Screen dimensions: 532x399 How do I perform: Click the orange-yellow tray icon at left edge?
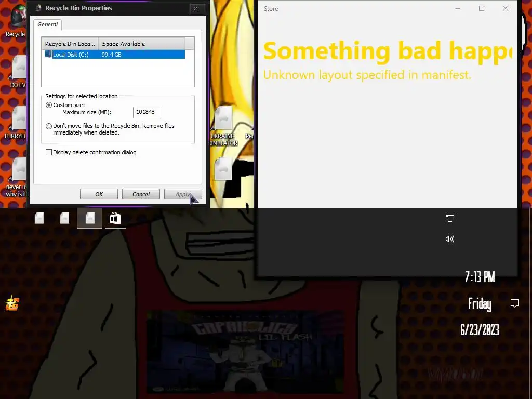click(x=12, y=303)
